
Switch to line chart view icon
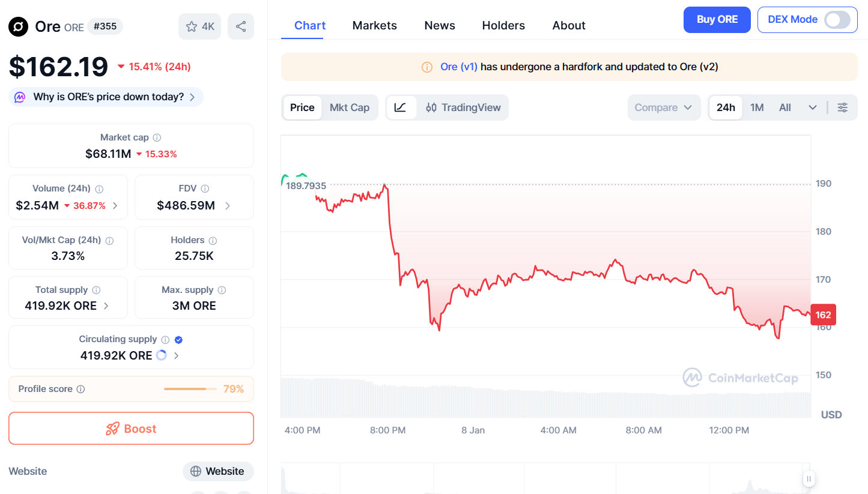coord(401,107)
